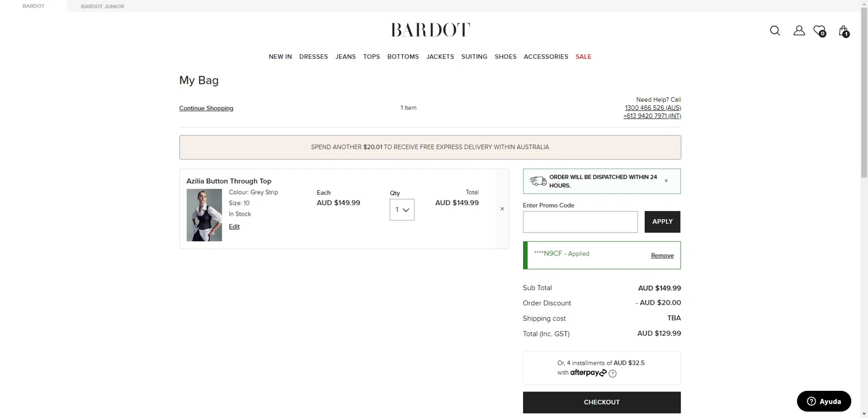Image resolution: width=868 pixels, height=418 pixels.
Task: Remove the applied N9CF promo code
Action: [x=662, y=256]
